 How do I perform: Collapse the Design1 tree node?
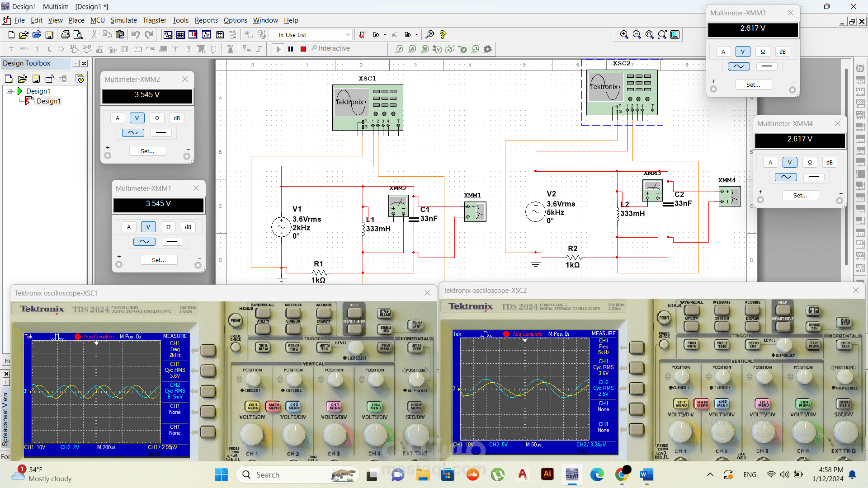[9, 91]
